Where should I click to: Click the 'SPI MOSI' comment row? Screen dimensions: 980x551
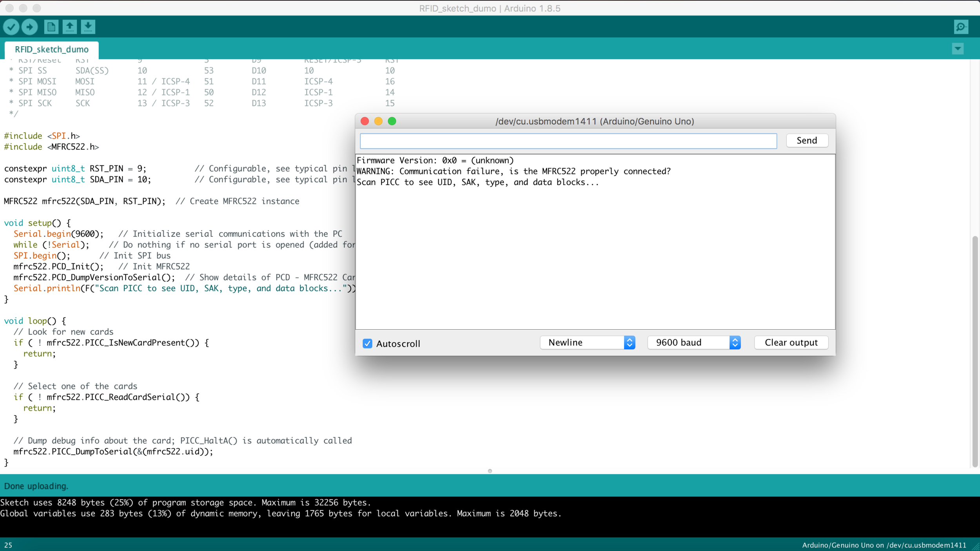pos(202,82)
